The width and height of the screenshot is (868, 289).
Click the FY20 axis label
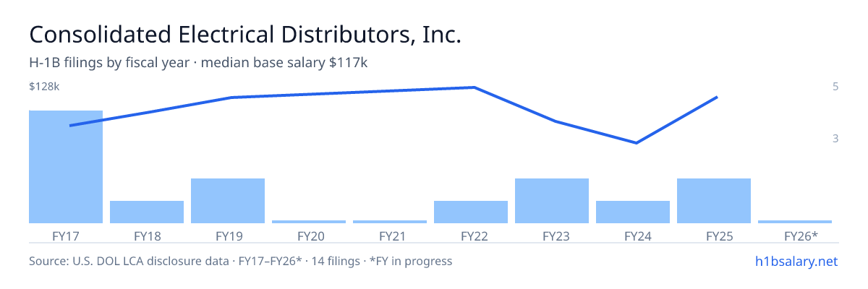point(309,236)
